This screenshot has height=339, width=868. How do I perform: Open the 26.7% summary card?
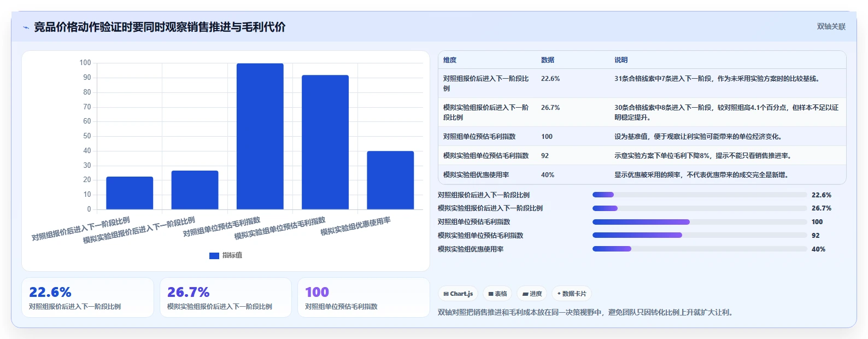pos(226,297)
